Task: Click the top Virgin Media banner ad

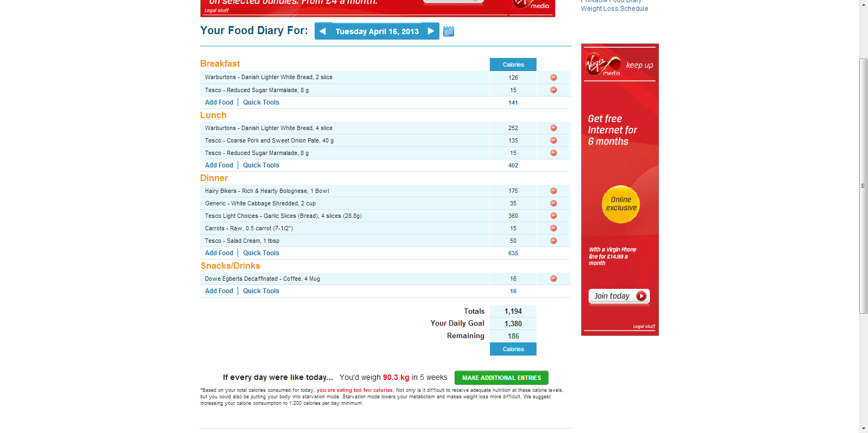Action: tap(378, 8)
